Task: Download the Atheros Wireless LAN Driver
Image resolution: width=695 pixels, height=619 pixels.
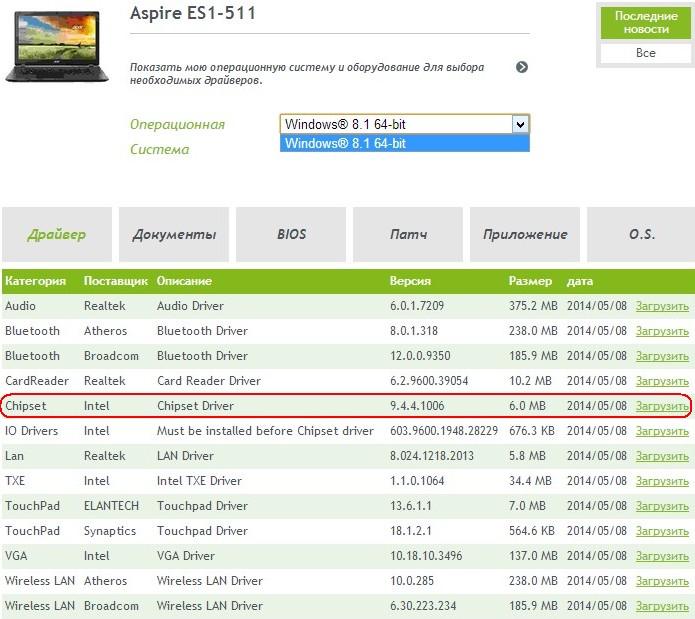Action: click(x=662, y=581)
